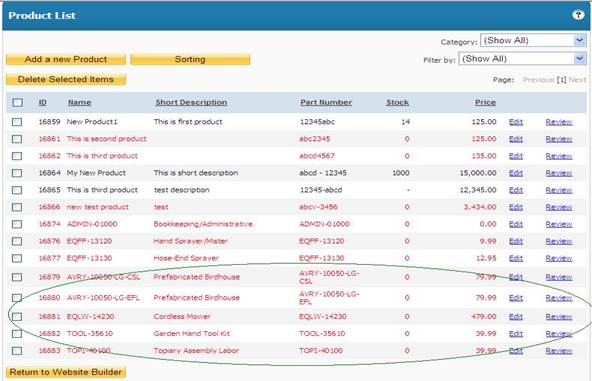Screen dimensions: 592x381
Task: Click Add a new Product button
Action: click(66, 59)
